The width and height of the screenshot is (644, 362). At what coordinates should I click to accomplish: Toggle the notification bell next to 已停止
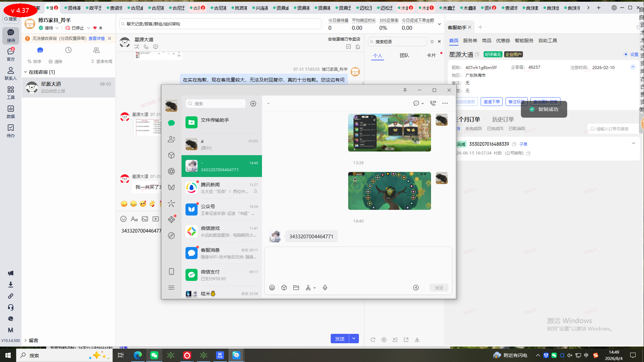tap(101, 28)
